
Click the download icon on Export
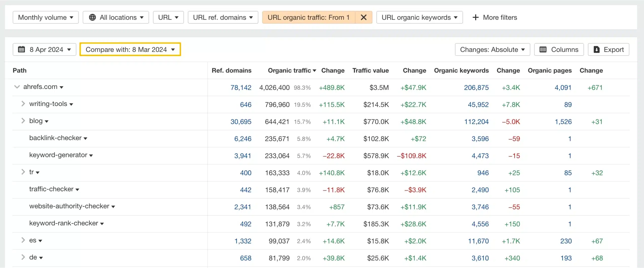click(x=596, y=49)
